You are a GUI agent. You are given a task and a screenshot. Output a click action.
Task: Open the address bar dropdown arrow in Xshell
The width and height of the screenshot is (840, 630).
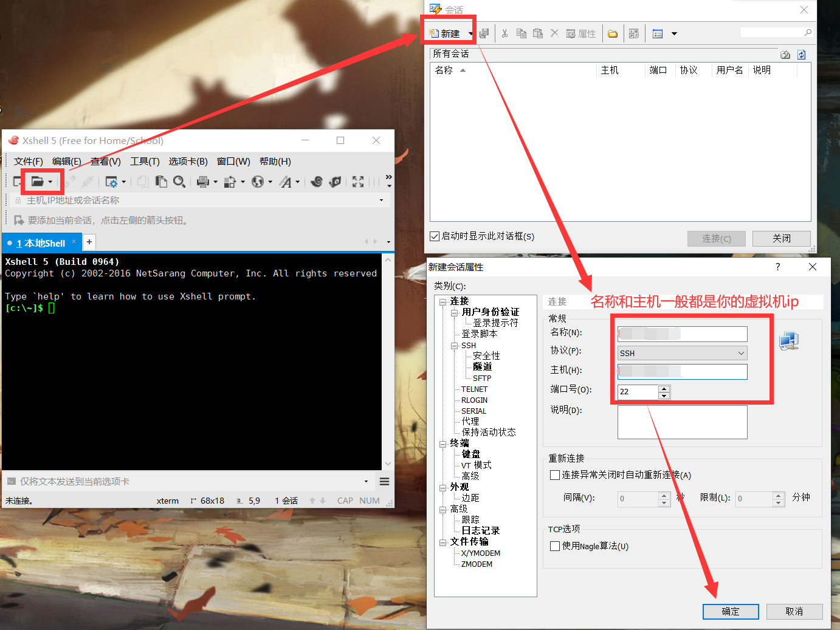point(381,200)
